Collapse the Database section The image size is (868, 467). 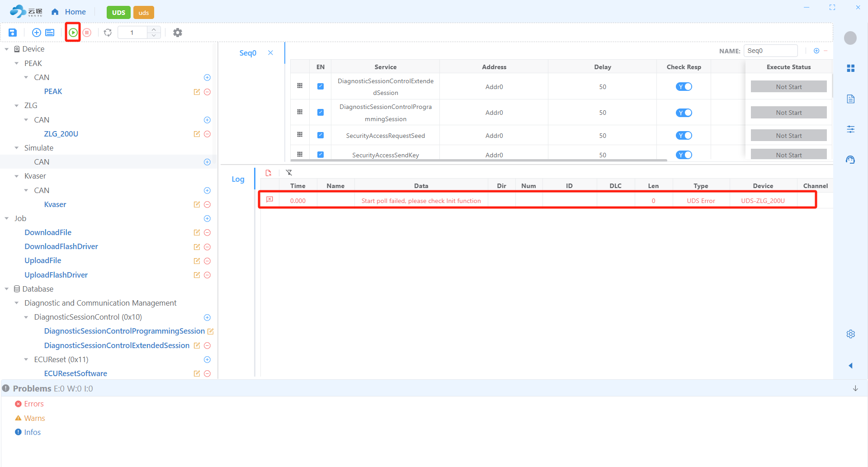coord(7,289)
